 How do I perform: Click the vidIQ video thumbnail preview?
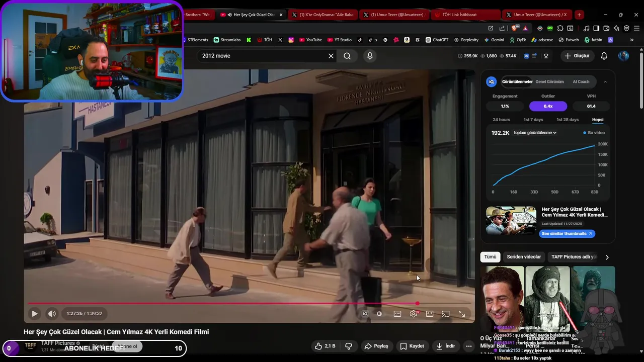[x=511, y=221]
